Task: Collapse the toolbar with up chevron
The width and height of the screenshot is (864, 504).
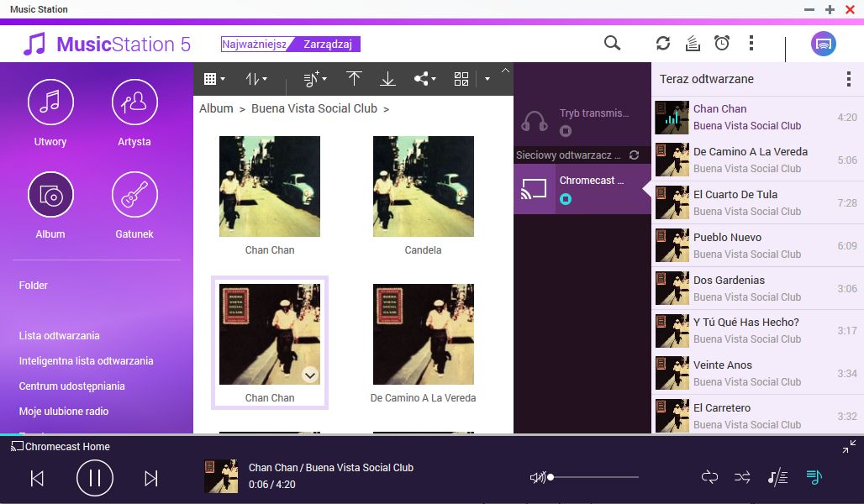Action: coord(505,70)
